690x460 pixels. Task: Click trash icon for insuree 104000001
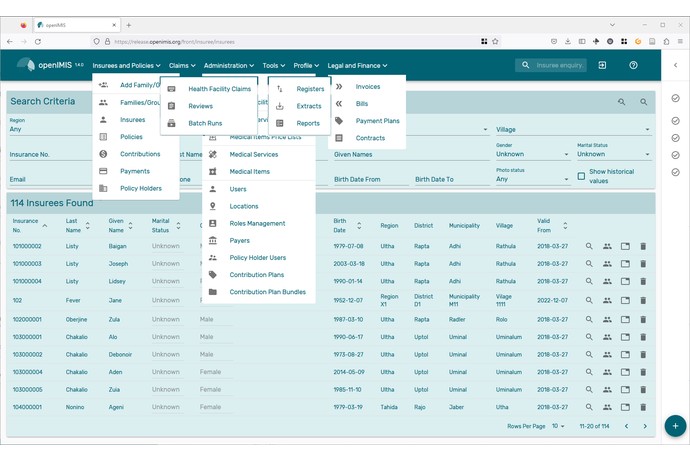click(x=643, y=407)
